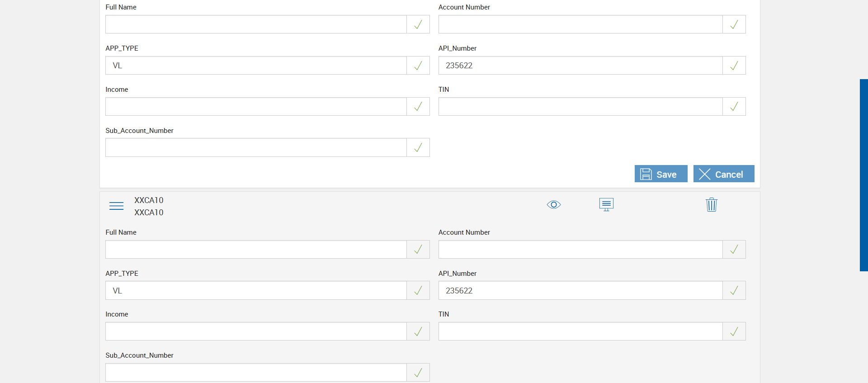The image size is (868, 383).
Task: Click Account Number checkmark in XXCA10 section
Action: click(x=734, y=250)
